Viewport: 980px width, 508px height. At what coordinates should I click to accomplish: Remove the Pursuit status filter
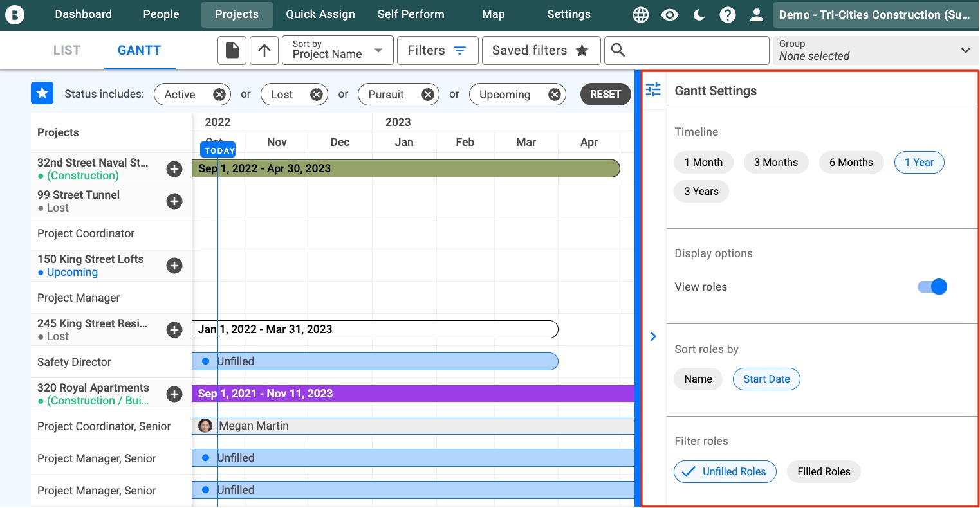428,95
